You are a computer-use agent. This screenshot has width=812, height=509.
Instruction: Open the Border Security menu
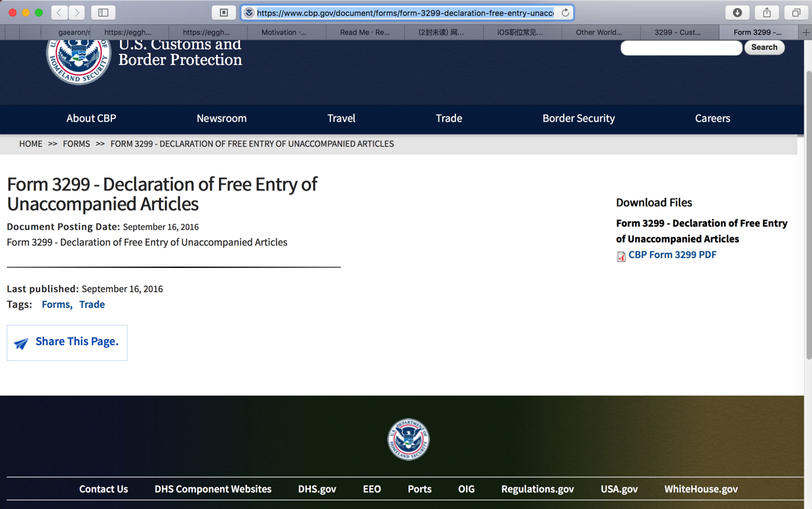[579, 119]
